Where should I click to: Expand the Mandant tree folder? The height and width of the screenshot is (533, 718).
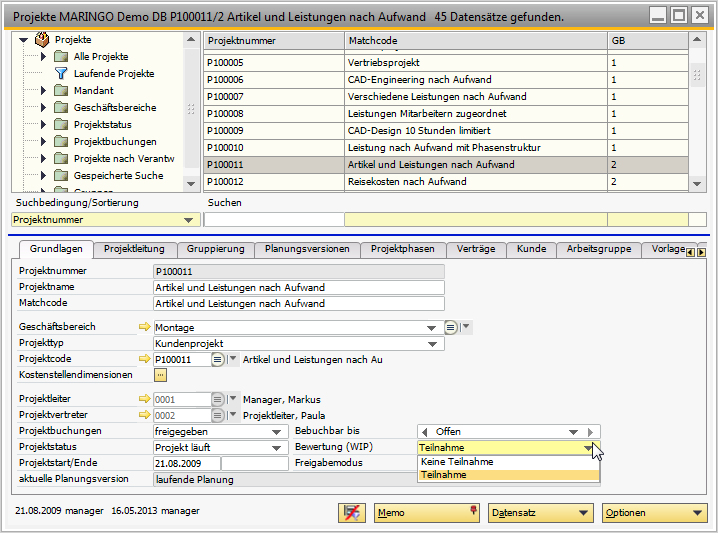[44, 91]
